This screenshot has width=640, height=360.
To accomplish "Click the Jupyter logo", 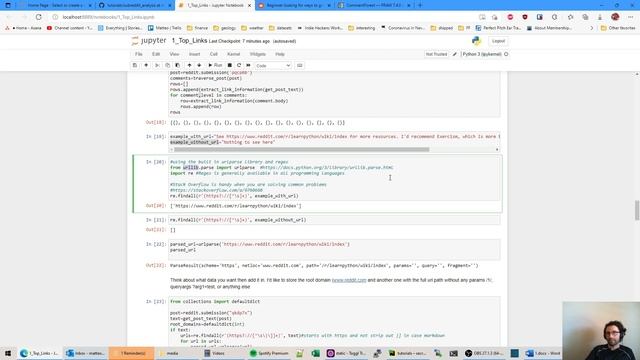I will [x=149, y=41].
